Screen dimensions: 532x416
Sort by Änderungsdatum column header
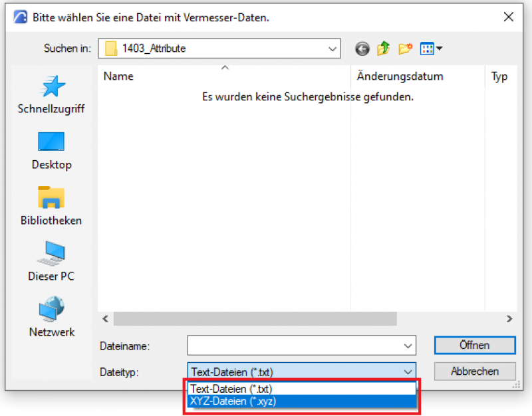(x=400, y=76)
